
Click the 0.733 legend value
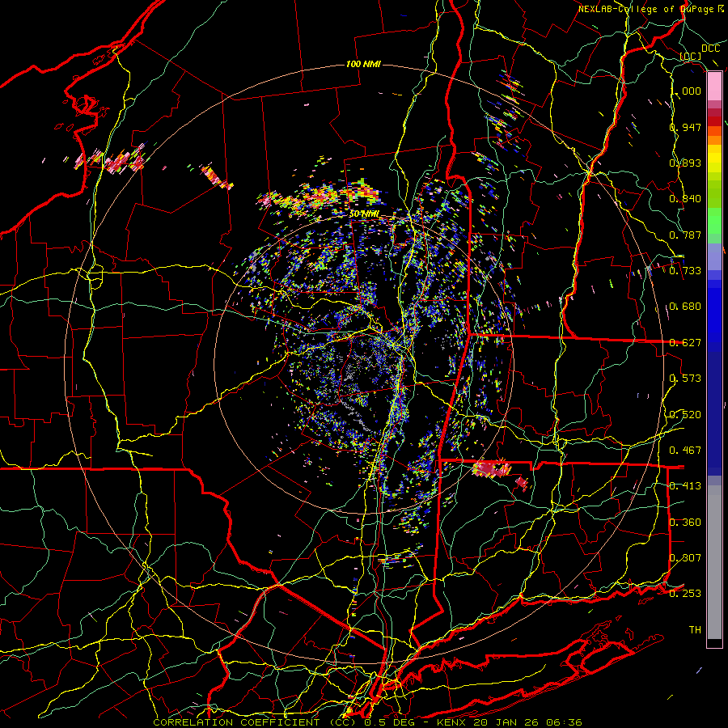[685, 271]
